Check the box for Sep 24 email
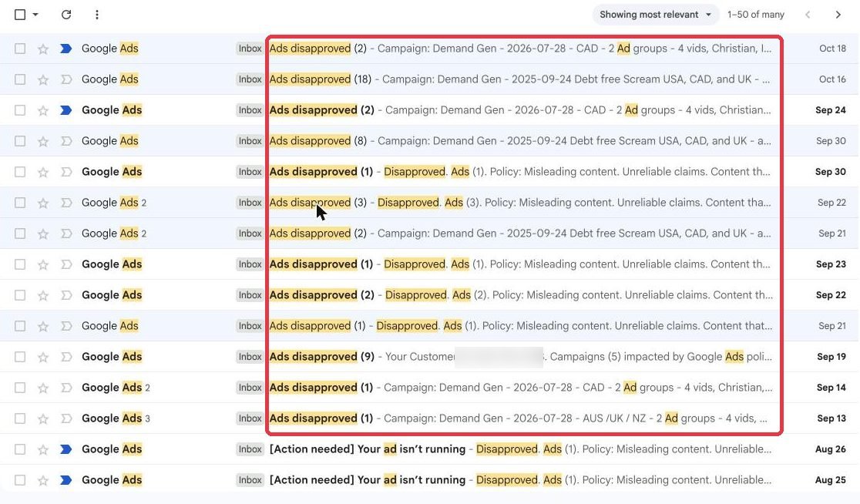Image resolution: width=860 pixels, height=504 pixels. (20, 110)
